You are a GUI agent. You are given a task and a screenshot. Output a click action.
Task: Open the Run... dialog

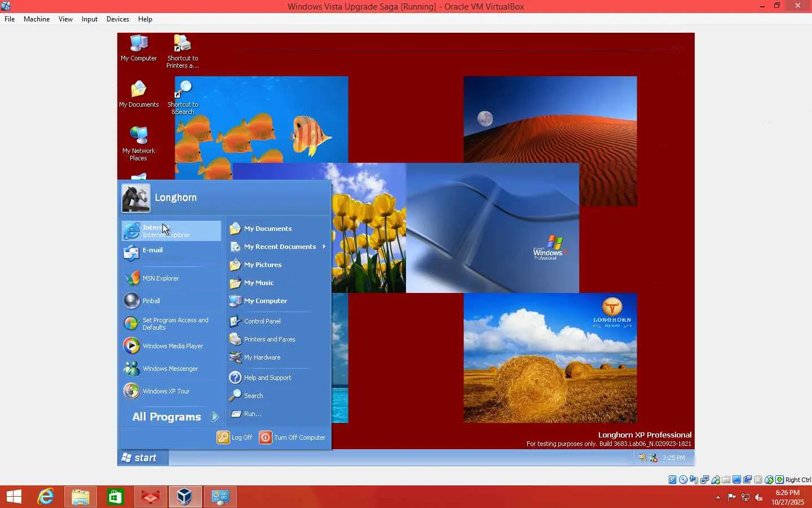tap(278, 414)
